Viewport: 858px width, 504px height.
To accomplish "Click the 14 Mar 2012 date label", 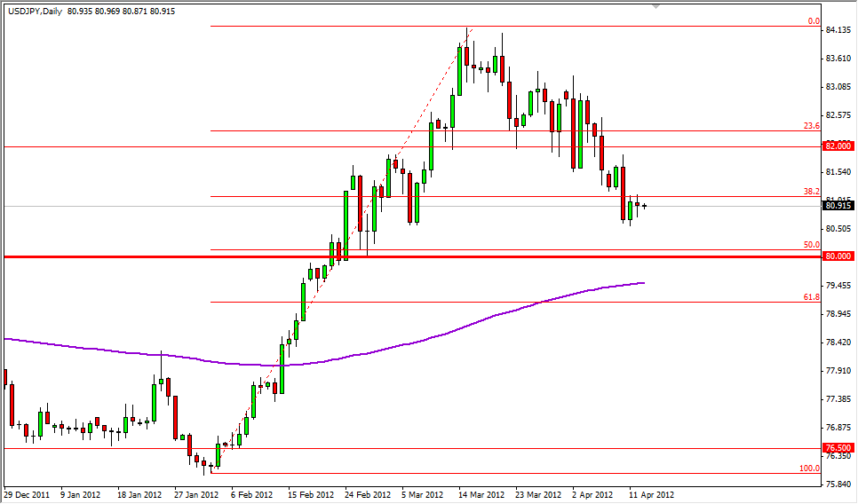I will click(x=480, y=494).
